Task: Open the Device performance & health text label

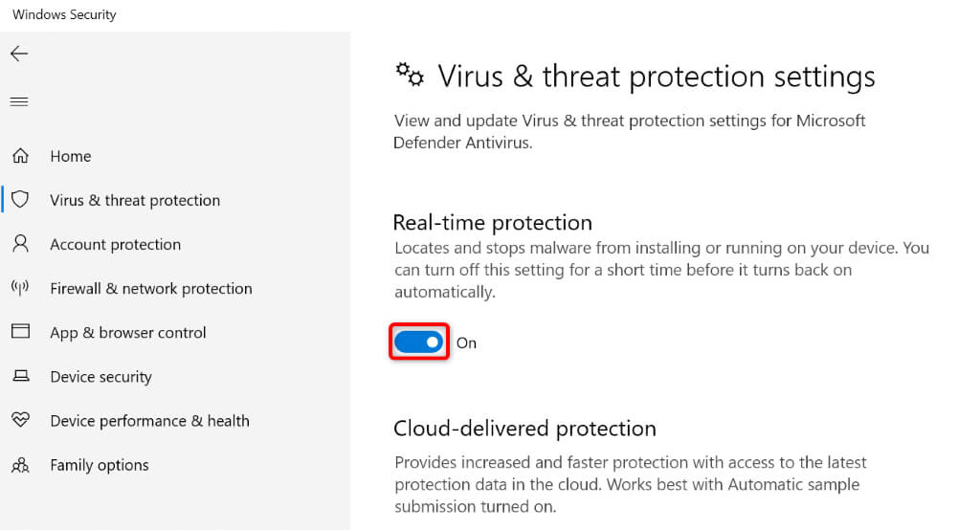Action: click(x=149, y=420)
